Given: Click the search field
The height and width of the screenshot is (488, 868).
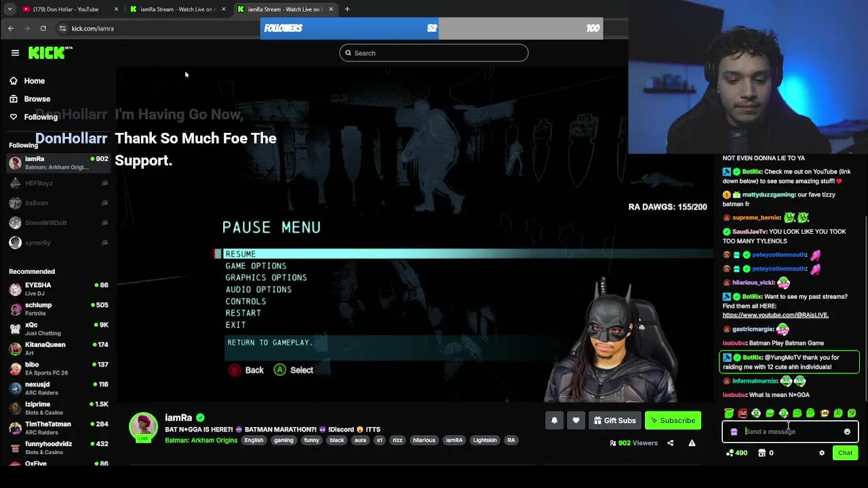Looking at the screenshot, I should [434, 53].
